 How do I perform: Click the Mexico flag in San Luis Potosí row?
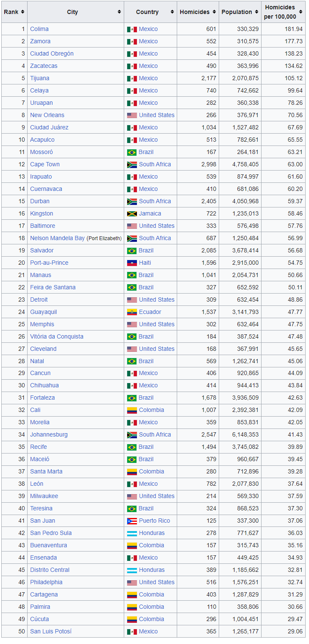(132, 632)
